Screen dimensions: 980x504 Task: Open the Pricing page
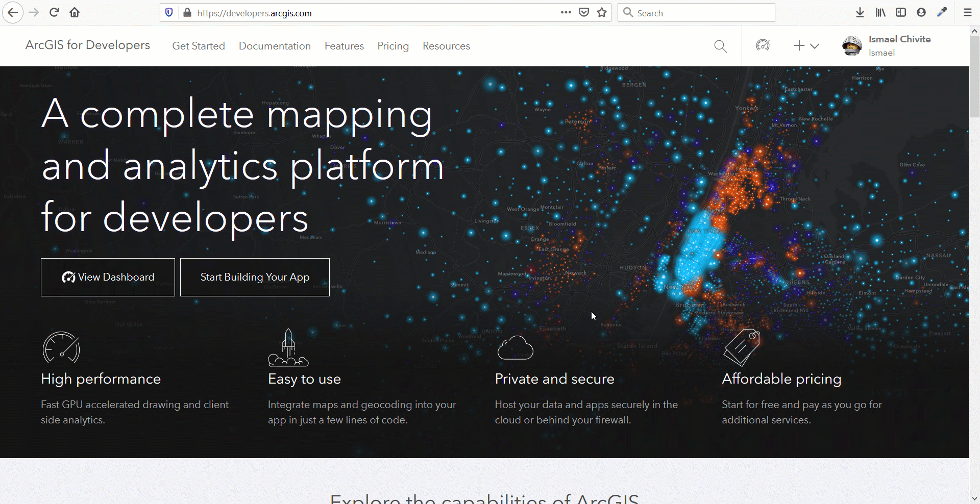tap(393, 46)
